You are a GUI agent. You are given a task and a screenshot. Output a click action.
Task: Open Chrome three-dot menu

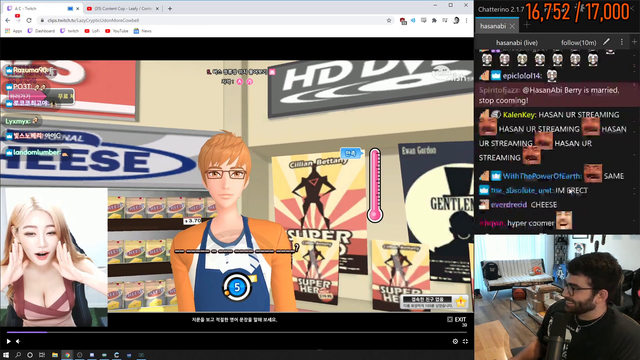(466, 20)
